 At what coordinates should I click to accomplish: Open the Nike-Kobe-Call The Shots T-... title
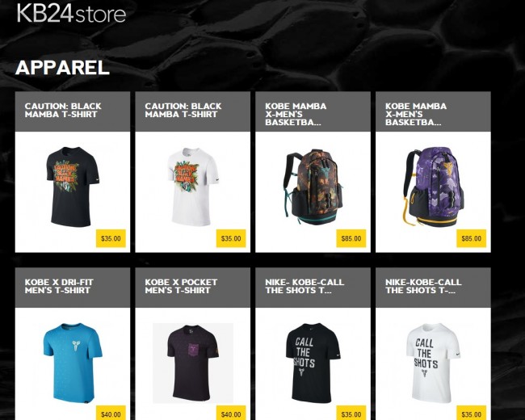pyautogui.click(x=423, y=287)
